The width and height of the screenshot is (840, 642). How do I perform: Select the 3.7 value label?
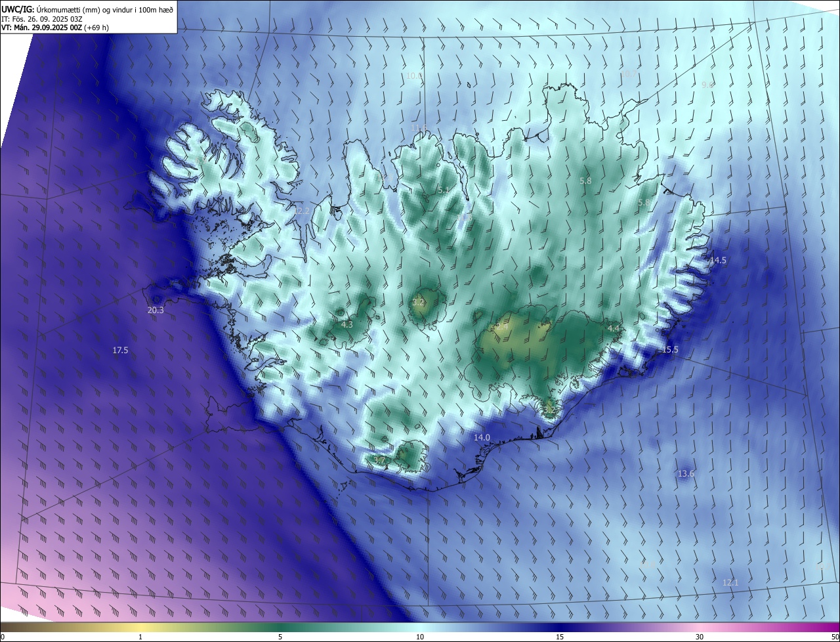click(x=379, y=460)
